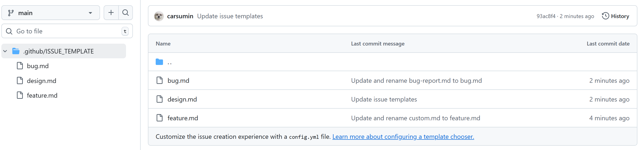Click the file icon beside bug.md in table

pos(160,80)
